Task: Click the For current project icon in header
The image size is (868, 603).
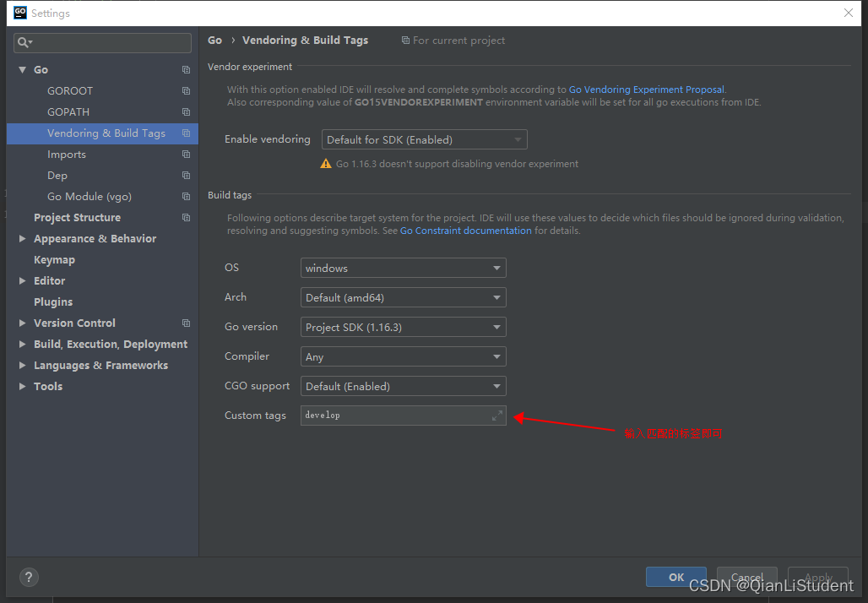Action: point(405,41)
